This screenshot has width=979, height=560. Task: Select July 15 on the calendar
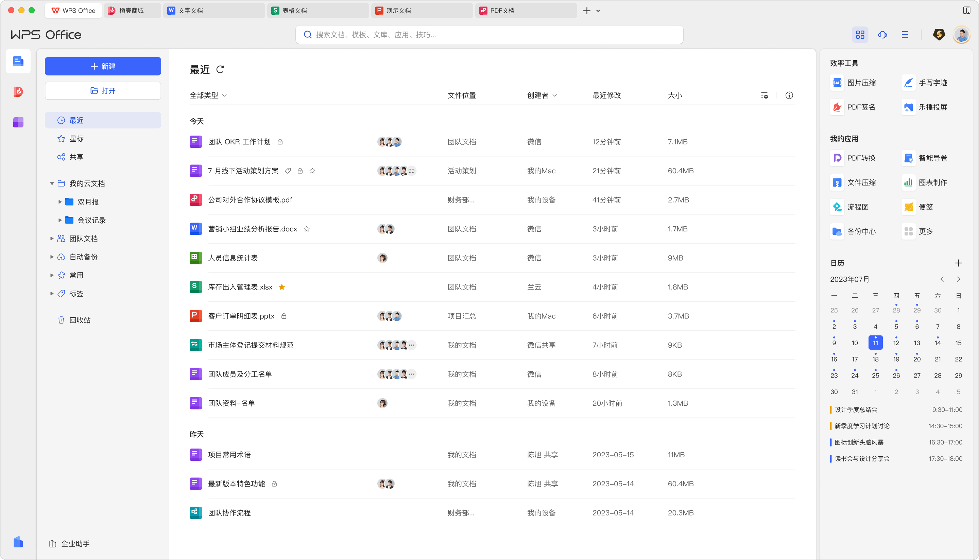coord(958,342)
